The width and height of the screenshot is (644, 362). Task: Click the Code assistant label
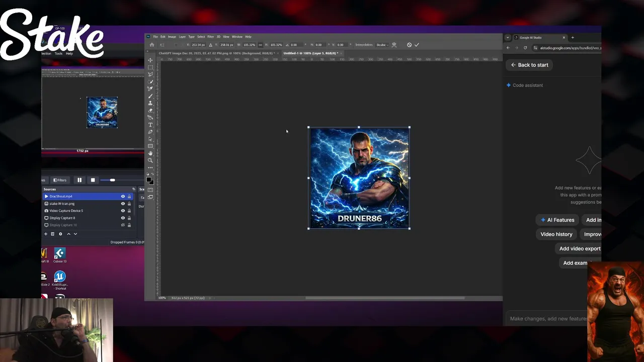coord(527,85)
